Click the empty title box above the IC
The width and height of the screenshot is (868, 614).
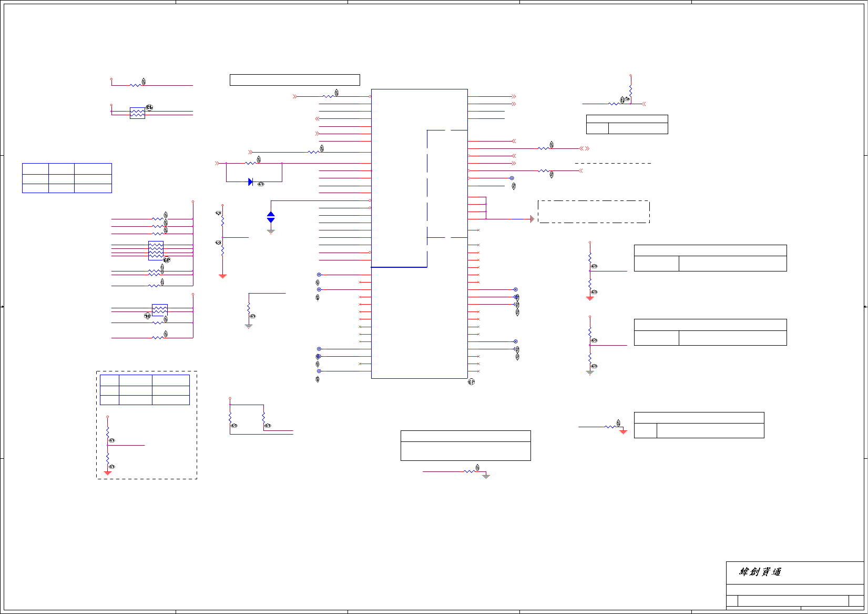tap(295, 80)
